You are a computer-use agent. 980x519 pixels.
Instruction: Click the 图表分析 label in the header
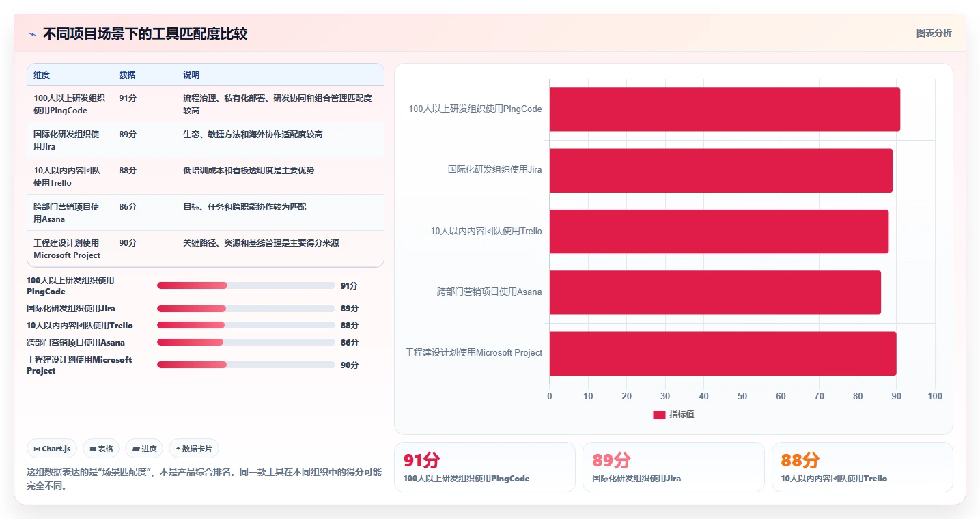point(934,33)
